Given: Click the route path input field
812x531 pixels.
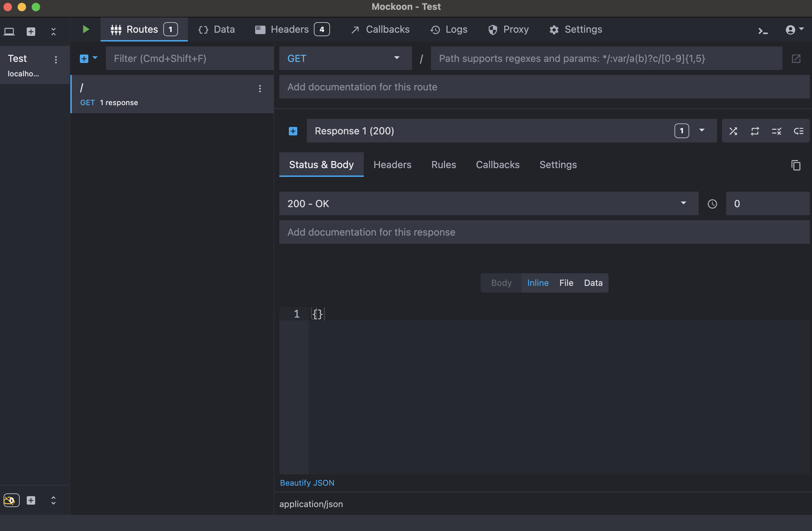Looking at the screenshot, I should pyautogui.click(x=606, y=58).
